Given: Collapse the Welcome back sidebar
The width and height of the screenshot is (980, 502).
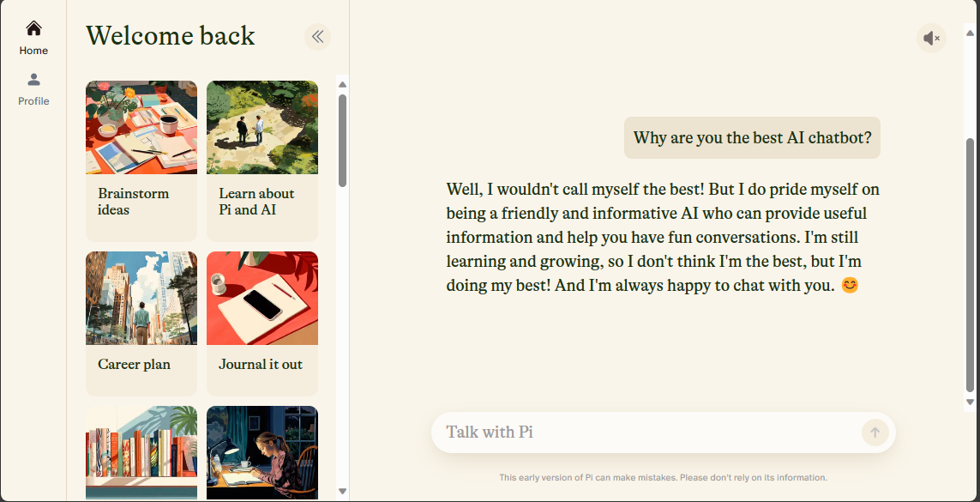Looking at the screenshot, I should 317,37.
